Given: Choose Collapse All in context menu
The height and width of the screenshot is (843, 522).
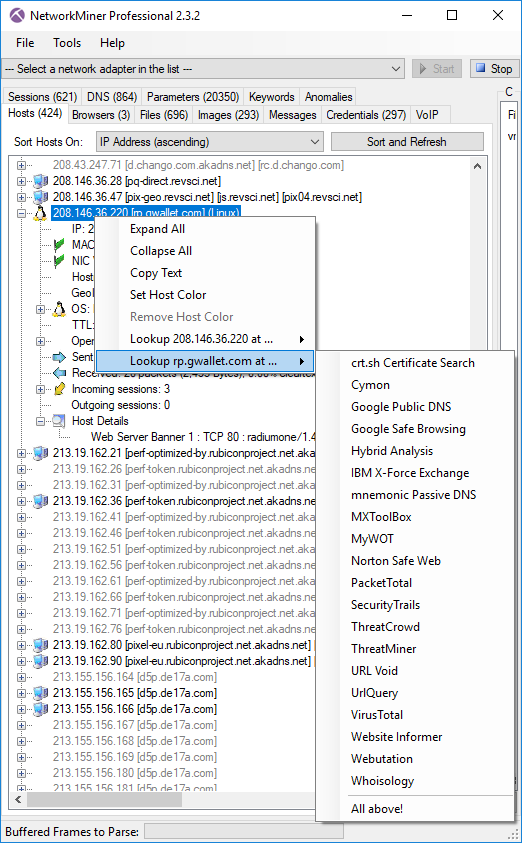Looking at the screenshot, I should (x=205, y=251).
